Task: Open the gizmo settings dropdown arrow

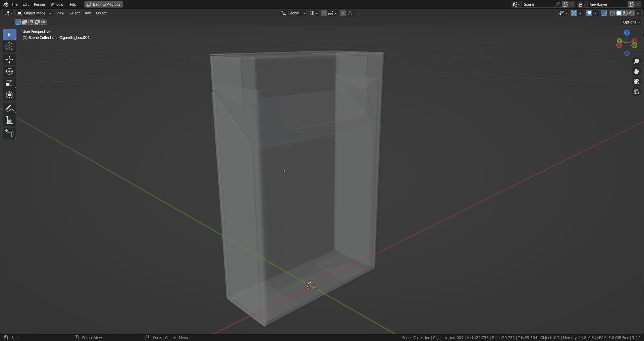Action: point(580,13)
